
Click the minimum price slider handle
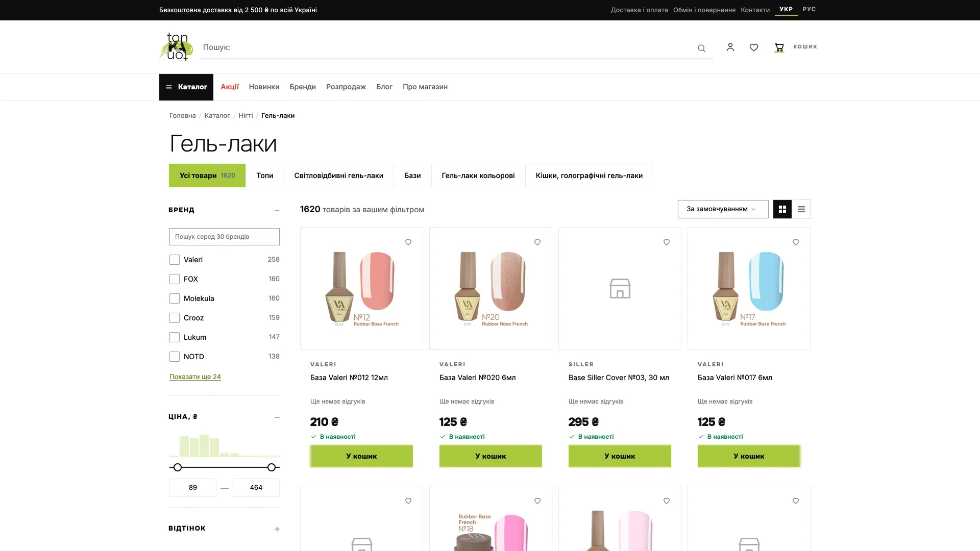point(178,467)
